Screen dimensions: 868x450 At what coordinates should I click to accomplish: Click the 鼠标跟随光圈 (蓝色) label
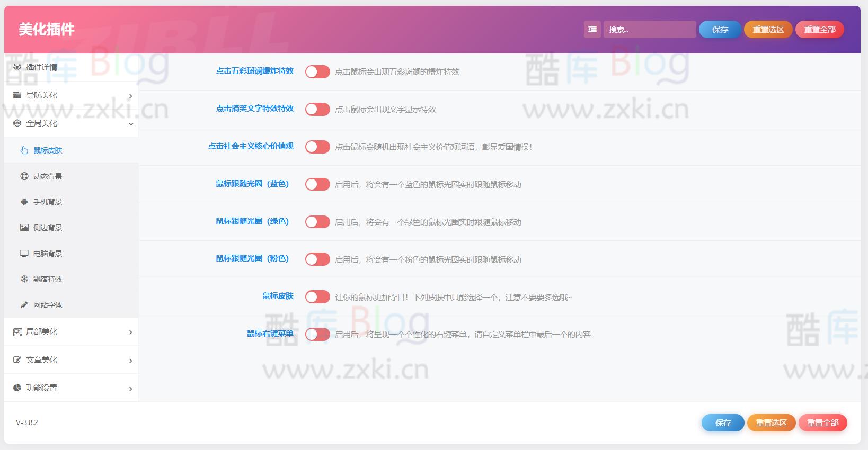(x=252, y=184)
